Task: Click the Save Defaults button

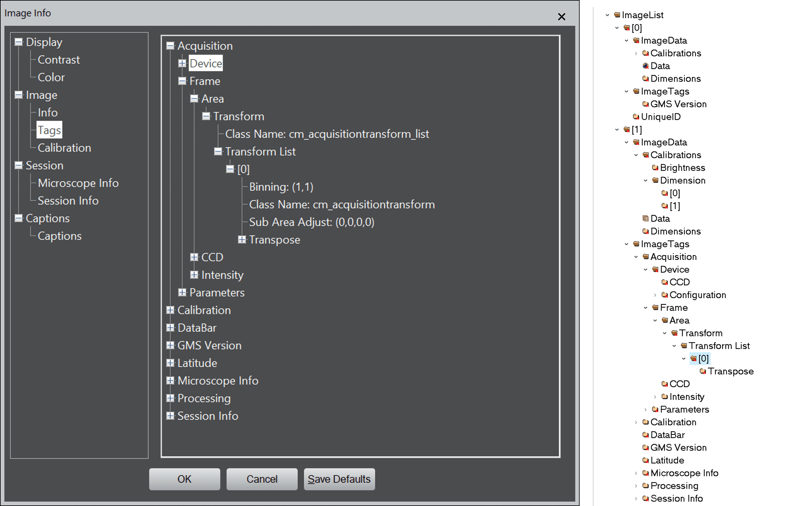Action: (339, 479)
